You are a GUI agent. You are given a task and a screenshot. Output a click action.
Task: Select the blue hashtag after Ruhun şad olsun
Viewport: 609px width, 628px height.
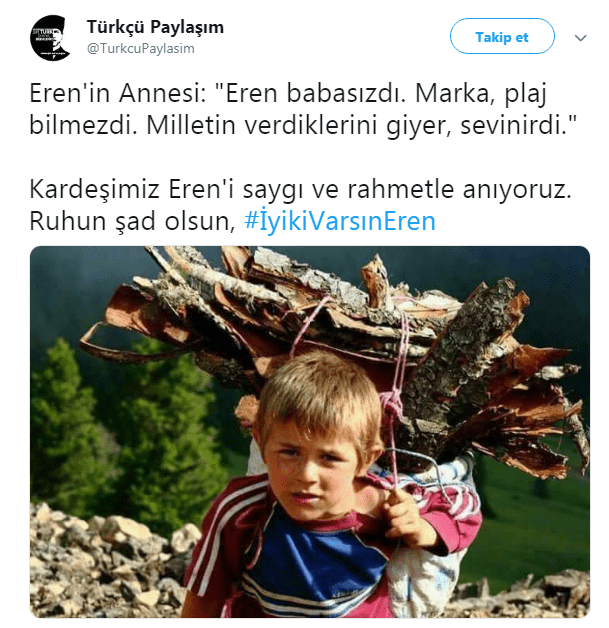point(340,221)
